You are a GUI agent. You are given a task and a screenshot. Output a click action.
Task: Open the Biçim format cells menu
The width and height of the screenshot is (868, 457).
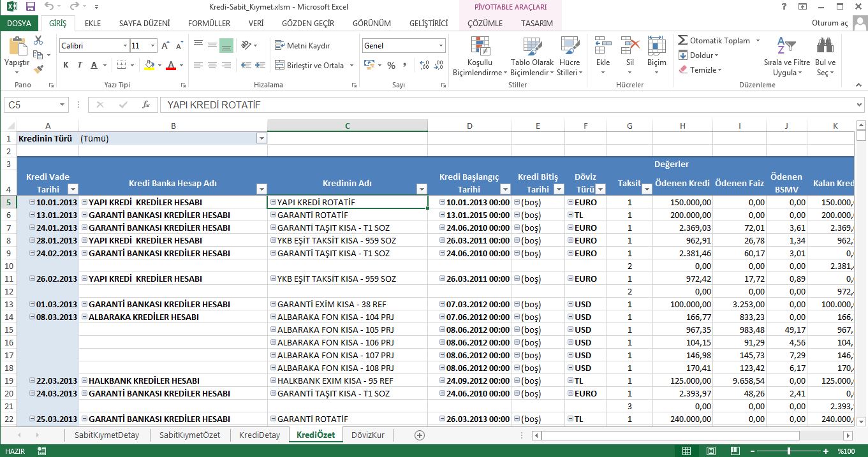[656, 57]
